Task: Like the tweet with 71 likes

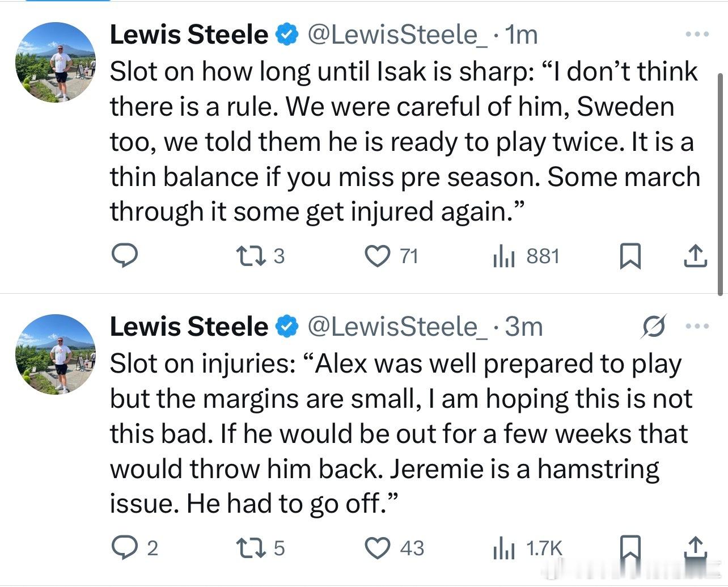Action: (x=376, y=256)
